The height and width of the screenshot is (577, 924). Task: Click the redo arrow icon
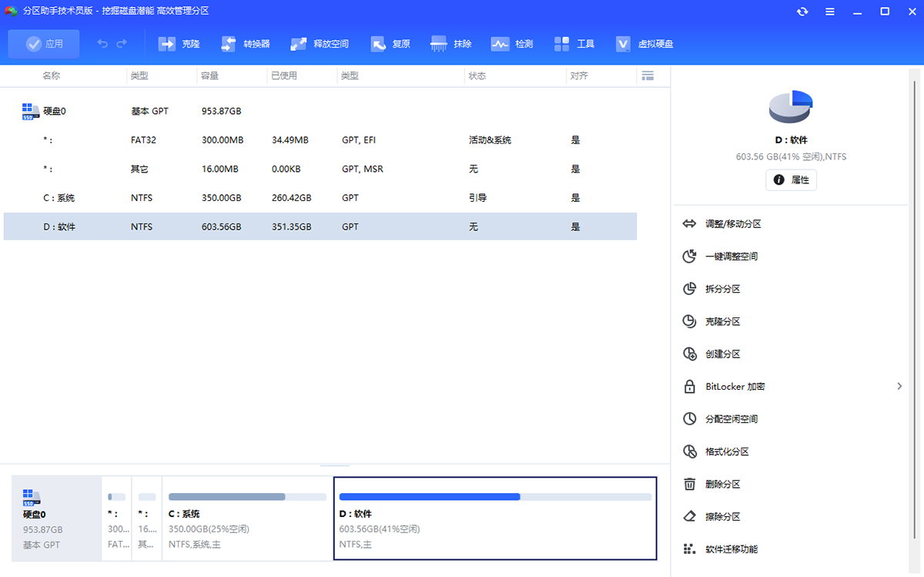pyautogui.click(x=122, y=44)
